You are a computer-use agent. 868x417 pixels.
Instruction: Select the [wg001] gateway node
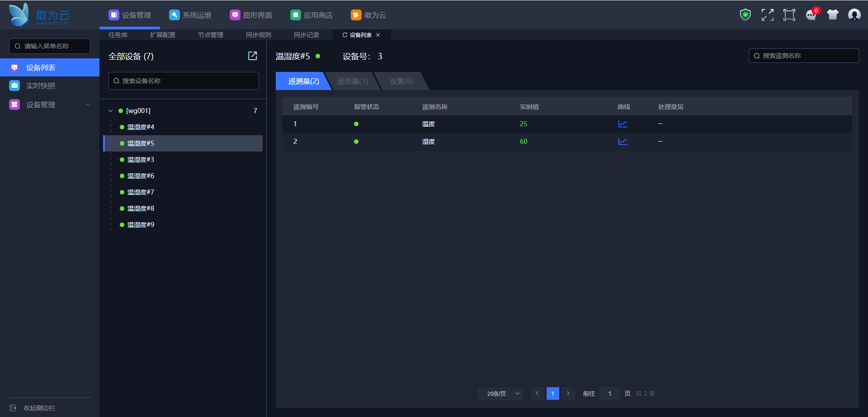coord(138,111)
